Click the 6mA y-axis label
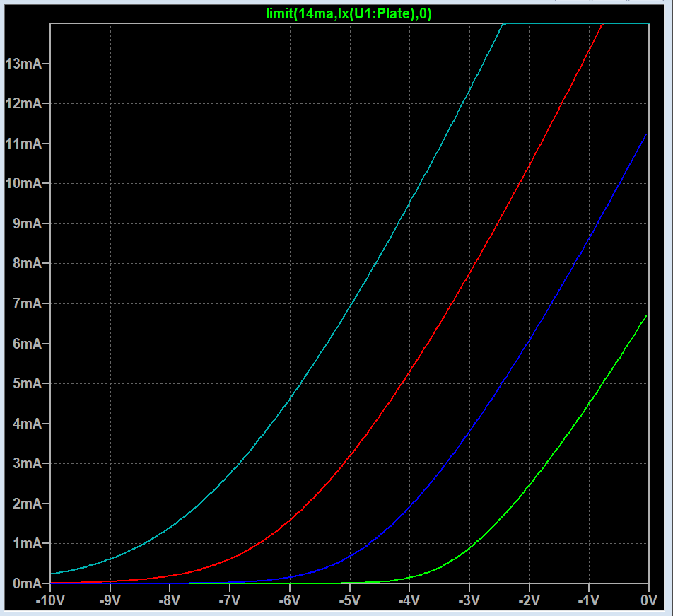The height and width of the screenshot is (616, 673). click(27, 344)
